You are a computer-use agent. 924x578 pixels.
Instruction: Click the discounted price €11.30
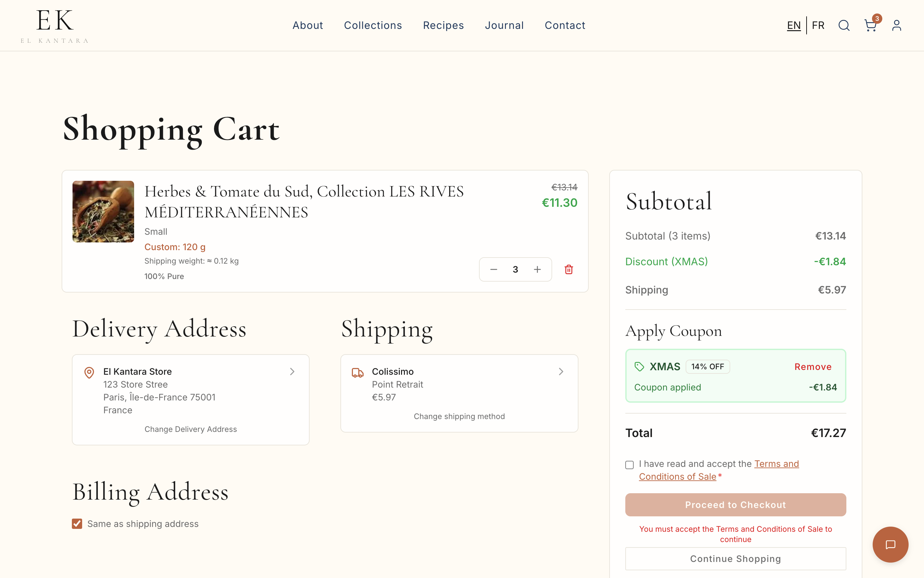(x=559, y=203)
